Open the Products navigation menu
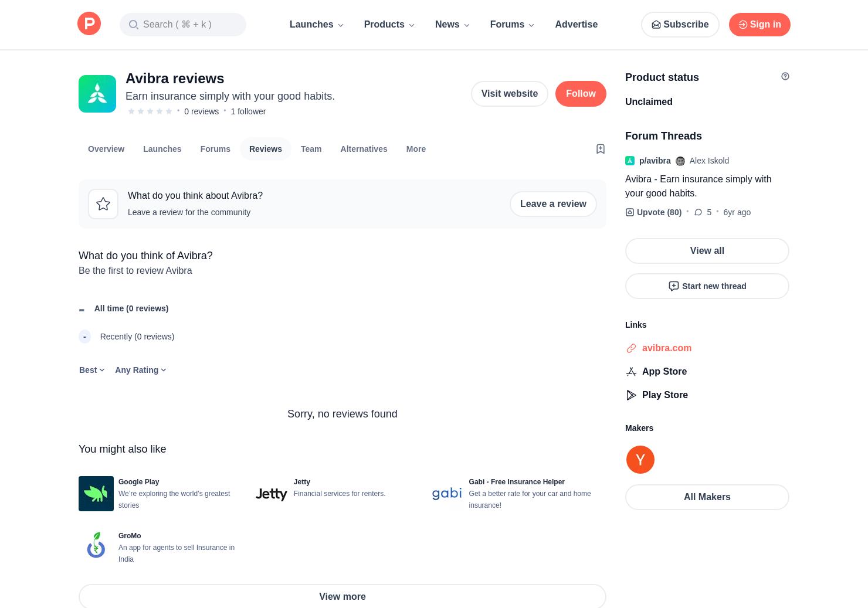 (x=389, y=25)
